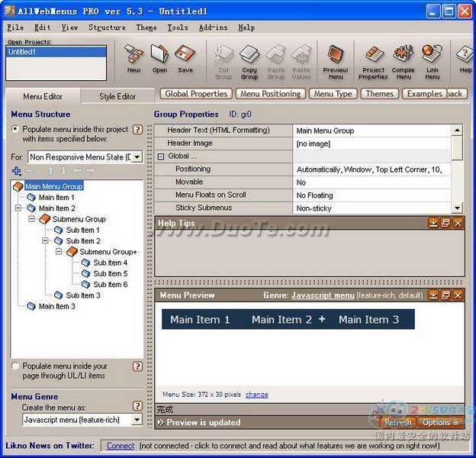Open the File menu
476x458 pixels.
click(15, 27)
